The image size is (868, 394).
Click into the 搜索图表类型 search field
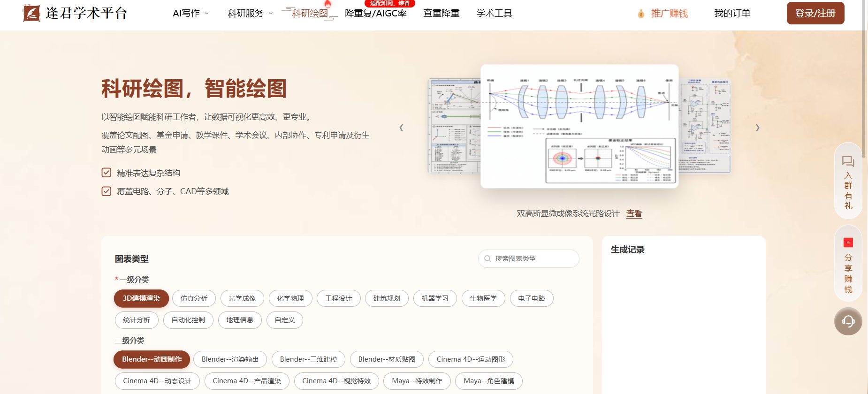(529, 258)
